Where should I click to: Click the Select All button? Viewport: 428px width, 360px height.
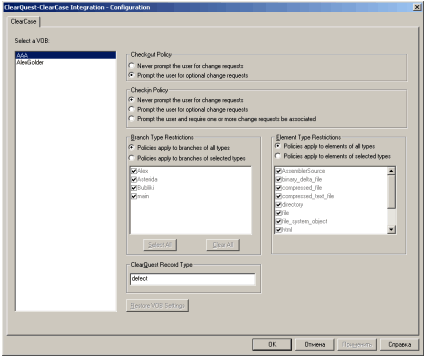(160, 245)
